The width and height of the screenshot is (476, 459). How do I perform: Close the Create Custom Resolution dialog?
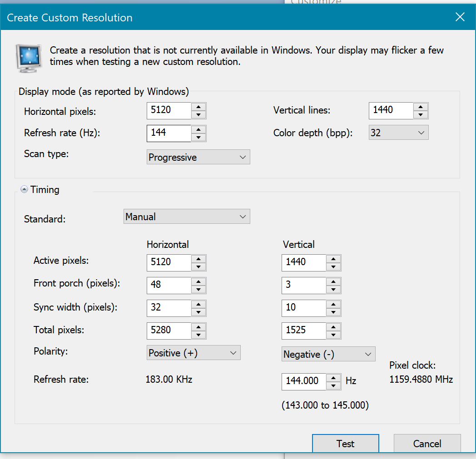click(460, 17)
